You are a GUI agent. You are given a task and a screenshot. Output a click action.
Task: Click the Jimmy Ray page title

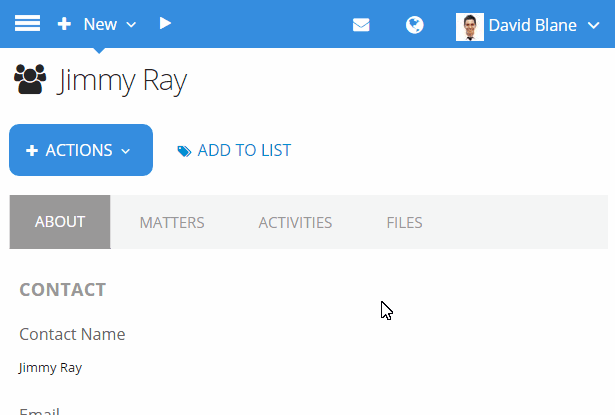tap(123, 81)
